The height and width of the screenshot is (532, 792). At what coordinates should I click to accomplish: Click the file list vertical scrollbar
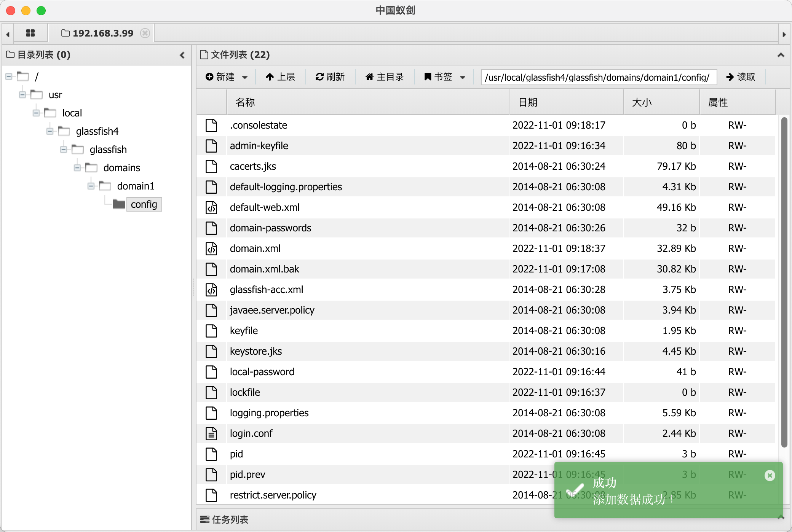pos(784,282)
